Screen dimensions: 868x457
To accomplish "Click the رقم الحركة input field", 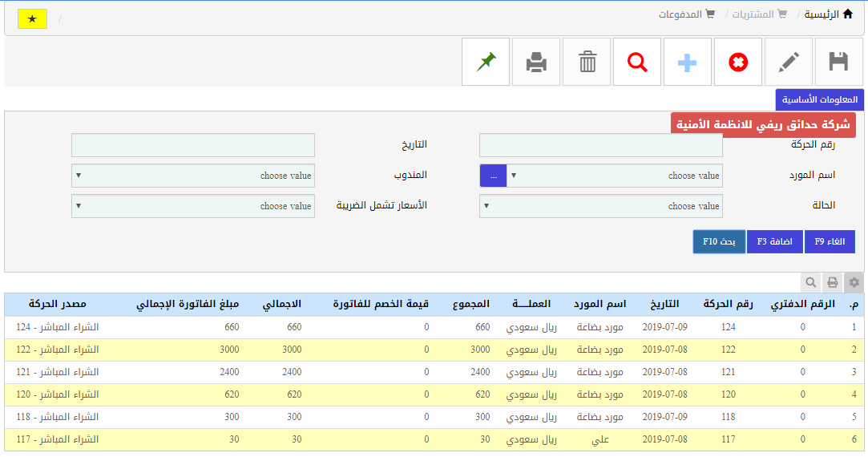I will click(601, 145).
